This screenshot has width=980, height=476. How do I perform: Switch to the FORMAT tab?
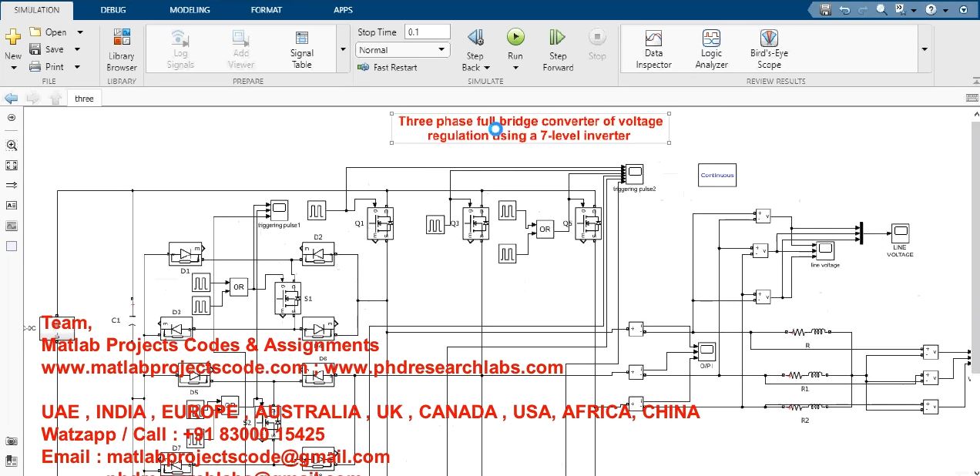coord(267,10)
